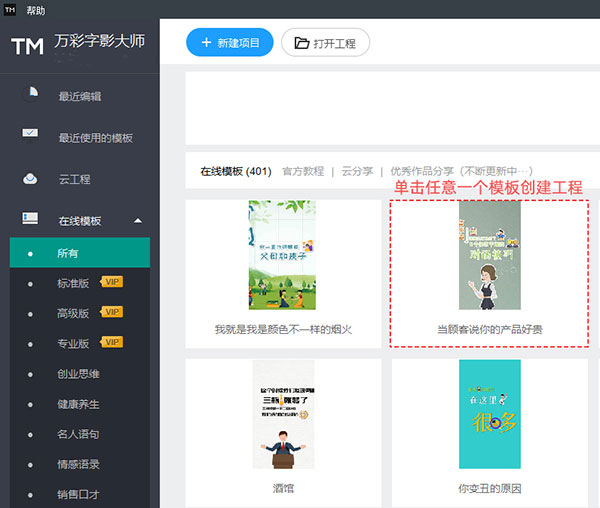Choose the 创业思维 category

78,374
